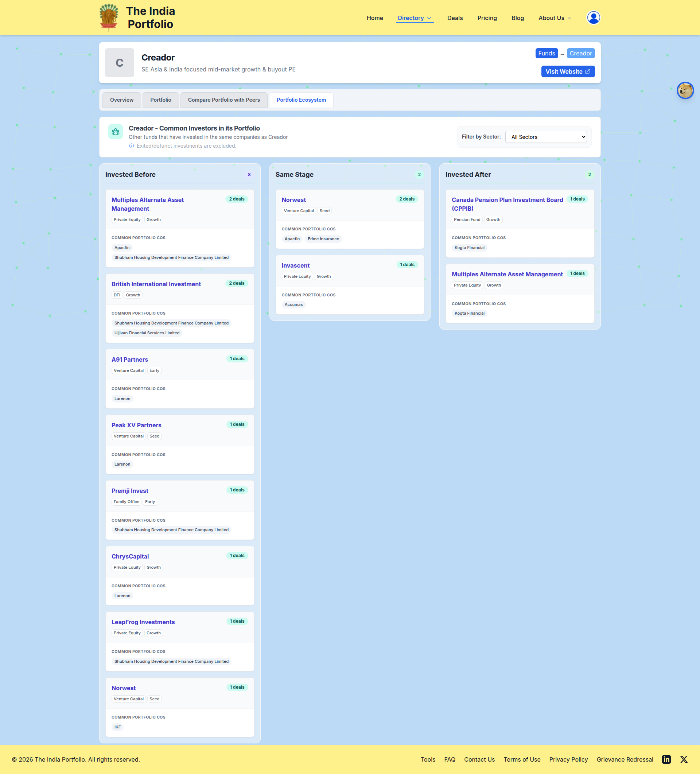Open the Grievance Redressal footer link
Image resolution: width=700 pixels, height=774 pixels.
point(625,759)
